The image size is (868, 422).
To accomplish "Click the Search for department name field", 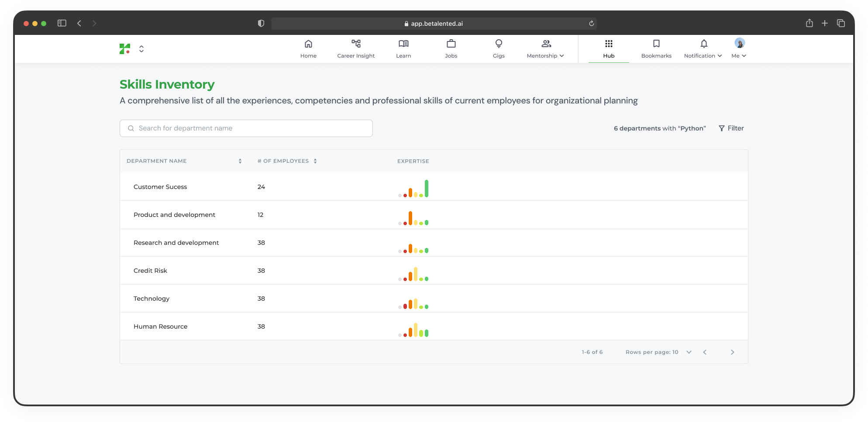I will click(246, 128).
